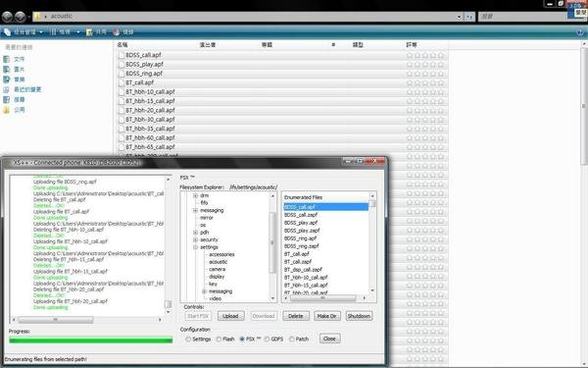
Task: Select the video folder in the tree
Action: [x=215, y=298]
